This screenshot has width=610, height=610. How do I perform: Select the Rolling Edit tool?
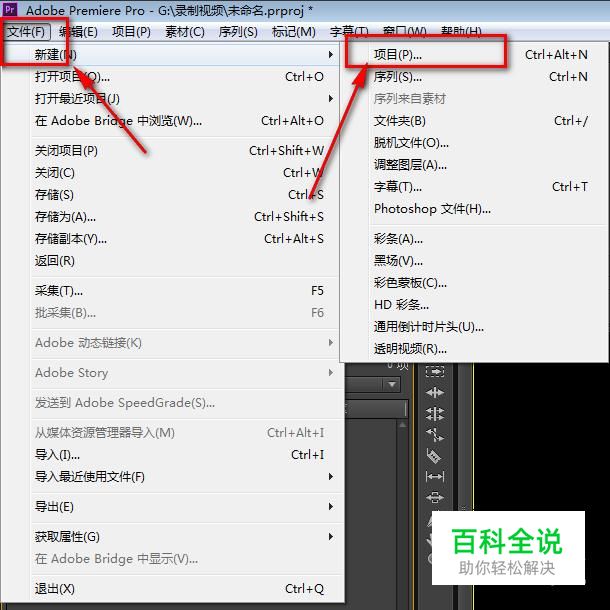[435, 414]
